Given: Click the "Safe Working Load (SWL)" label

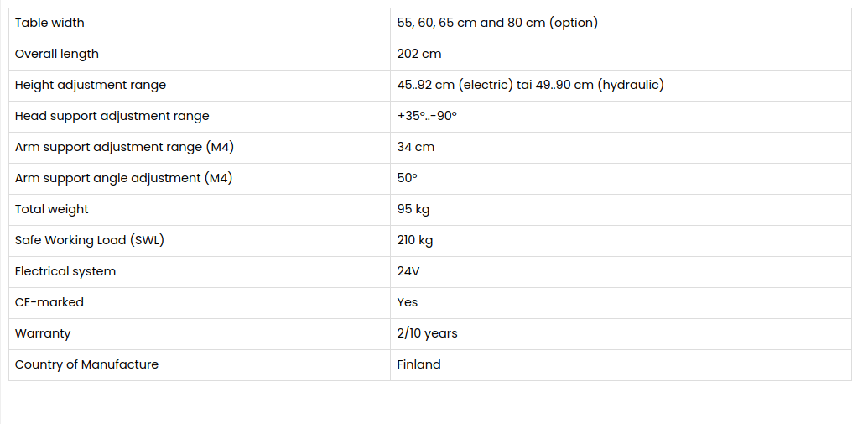Looking at the screenshot, I should [x=90, y=240].
